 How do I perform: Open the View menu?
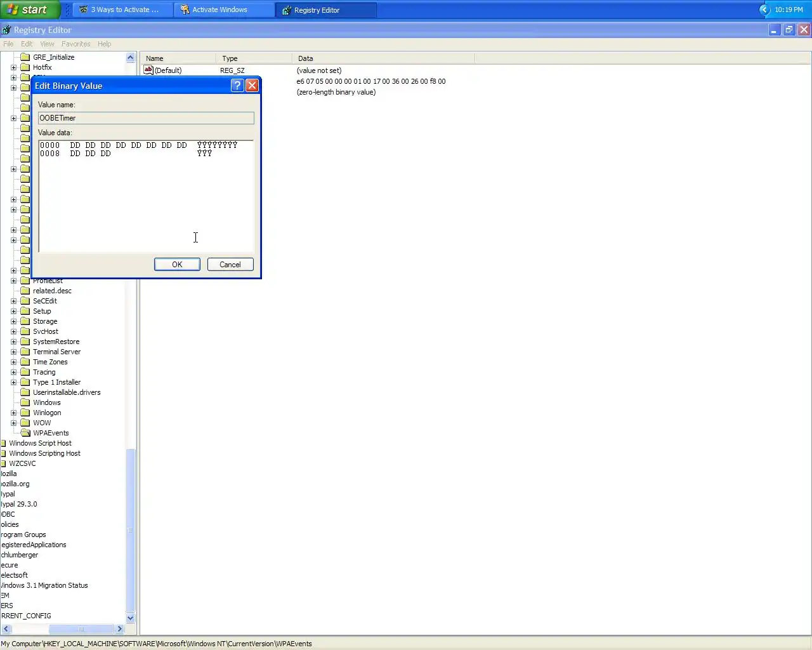pos(47,44)
